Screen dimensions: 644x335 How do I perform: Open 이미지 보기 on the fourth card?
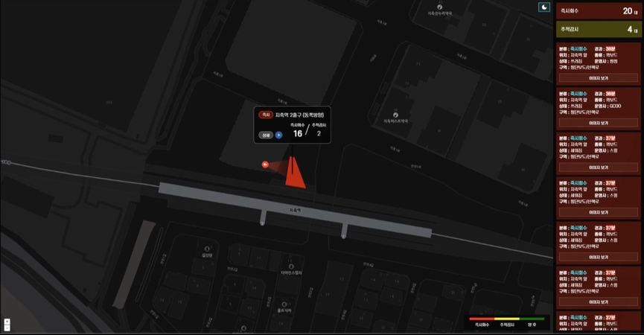(x=598, y=212)
